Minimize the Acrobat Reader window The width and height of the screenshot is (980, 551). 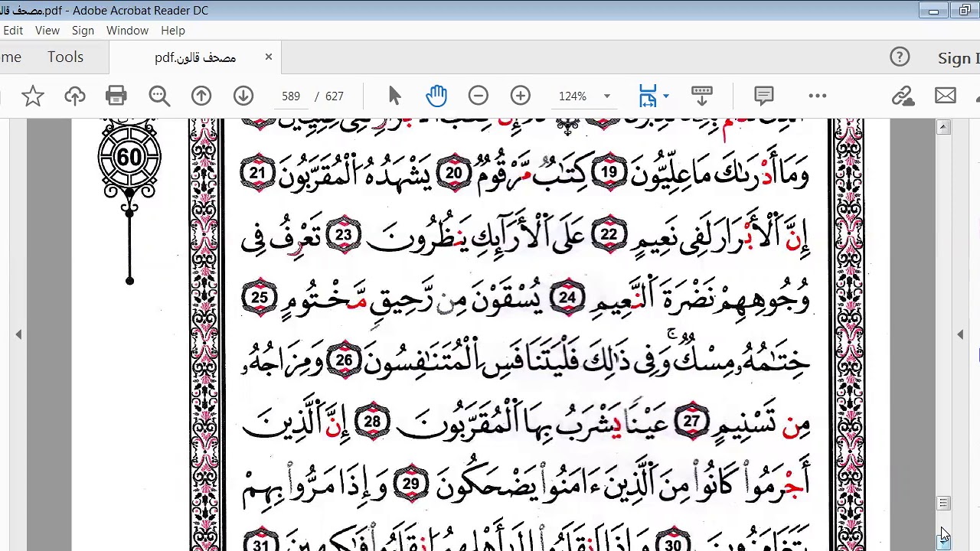pos(933,11)
